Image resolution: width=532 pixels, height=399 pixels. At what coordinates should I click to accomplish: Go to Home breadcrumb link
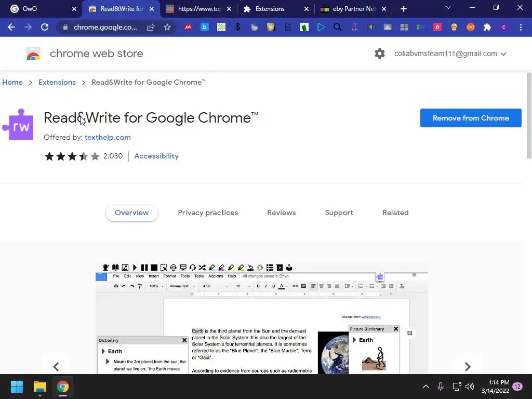coord(12,83)
